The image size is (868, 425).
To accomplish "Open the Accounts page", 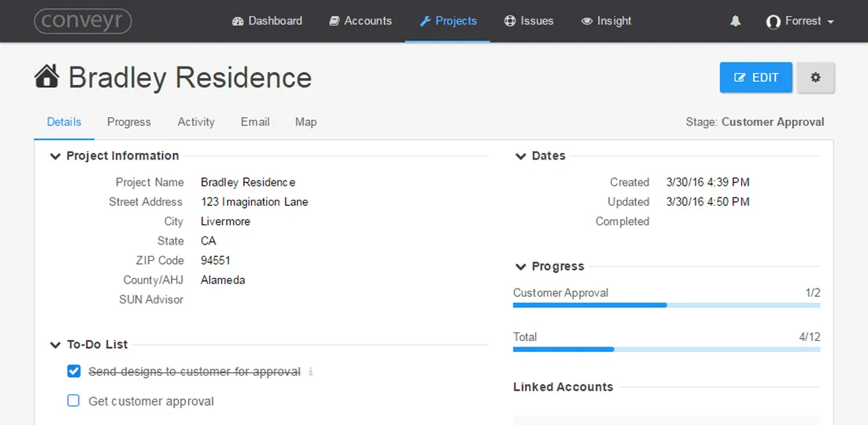I will coord(360,21).
